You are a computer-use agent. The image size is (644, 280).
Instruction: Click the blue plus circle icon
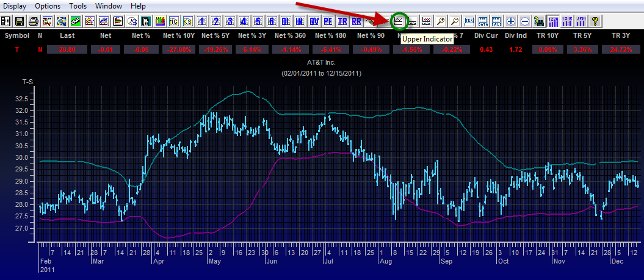pyautogui.click(x=511, y=21)
